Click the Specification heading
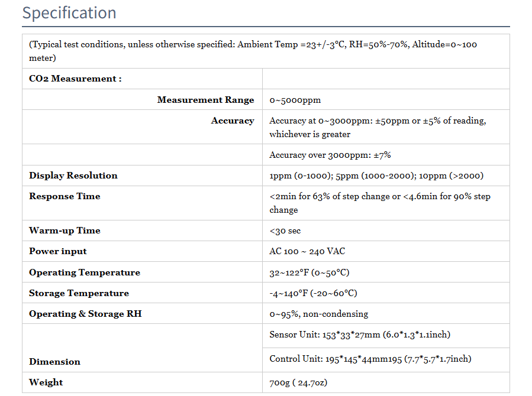The image size is (532, 396). tap(69, 13)
